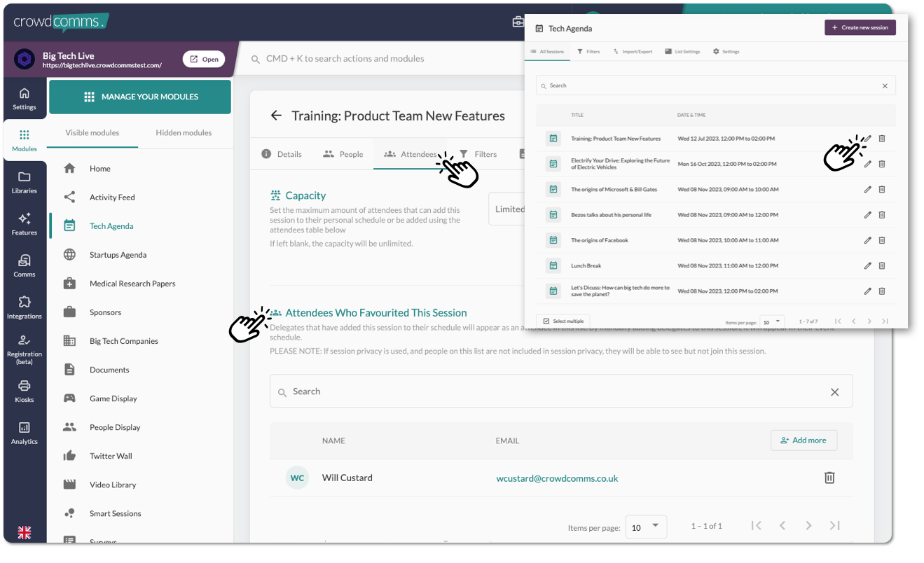Image resolution: width=924 pixels, height=563 pixels.
Task: Click Create new session button
Action: coord(860,28)
